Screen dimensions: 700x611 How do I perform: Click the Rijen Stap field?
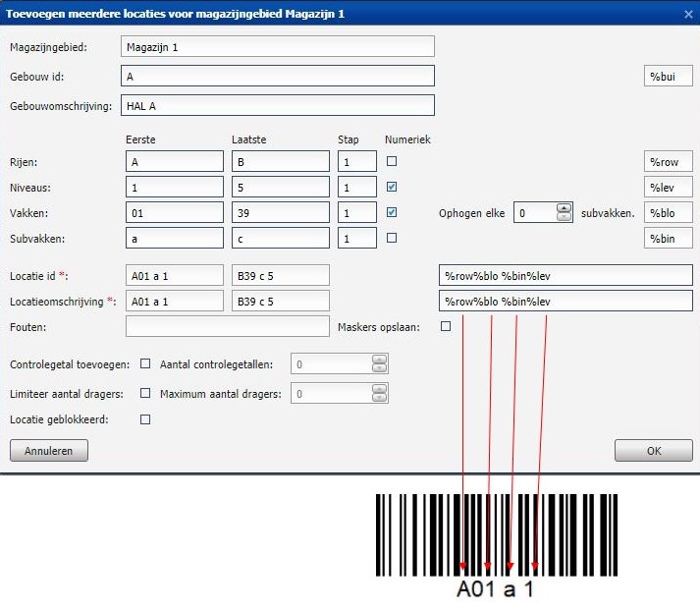click(357, 162)
